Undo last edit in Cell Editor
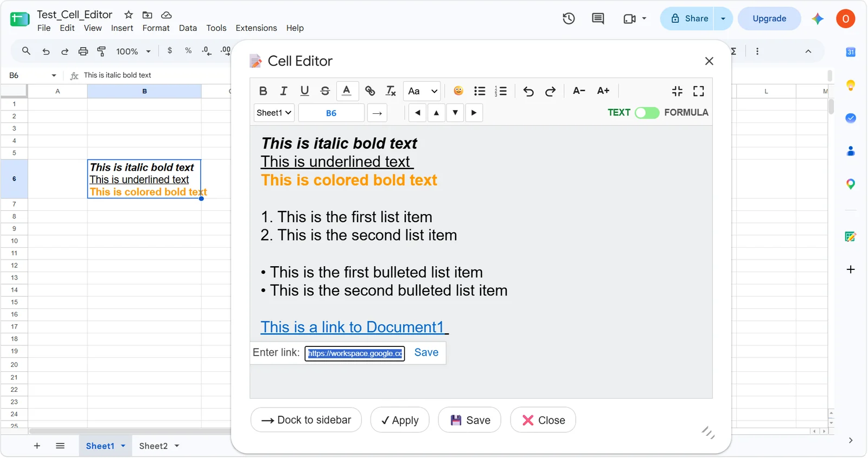The image size is (868, 458). coord(528,91)
